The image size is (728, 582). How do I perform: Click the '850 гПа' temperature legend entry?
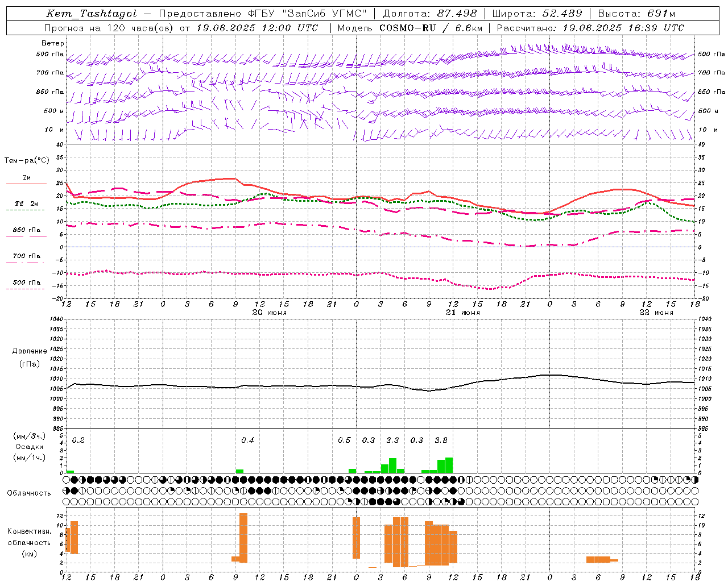tap(27, 230)
